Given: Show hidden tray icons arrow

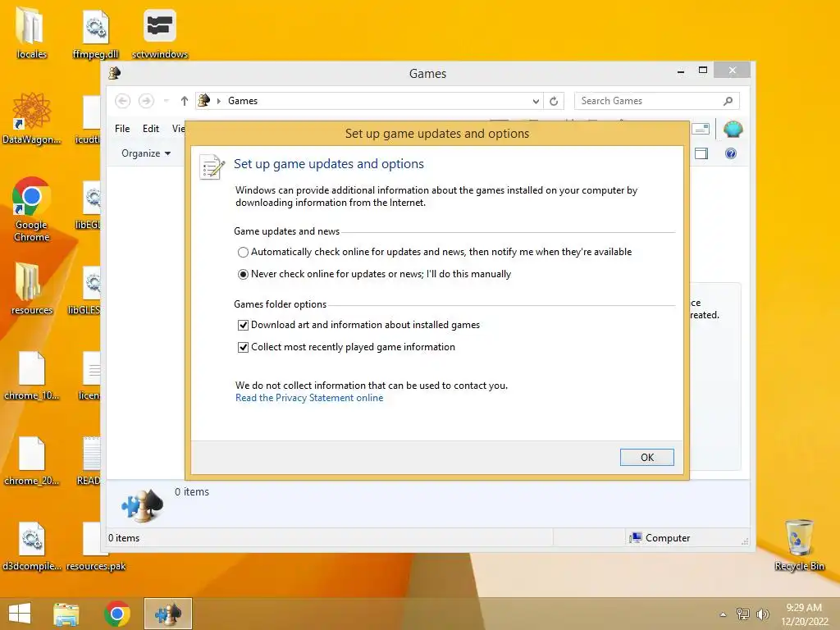Looking at the screenshot, I should coord(723,614).
